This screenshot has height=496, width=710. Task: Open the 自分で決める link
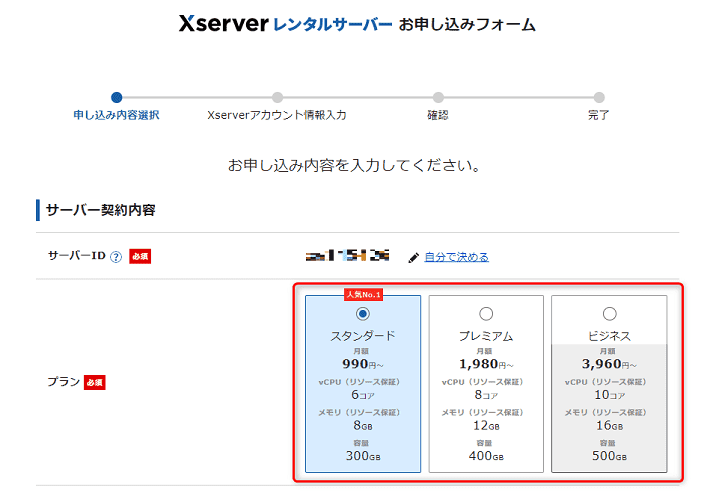coord(456,257)
